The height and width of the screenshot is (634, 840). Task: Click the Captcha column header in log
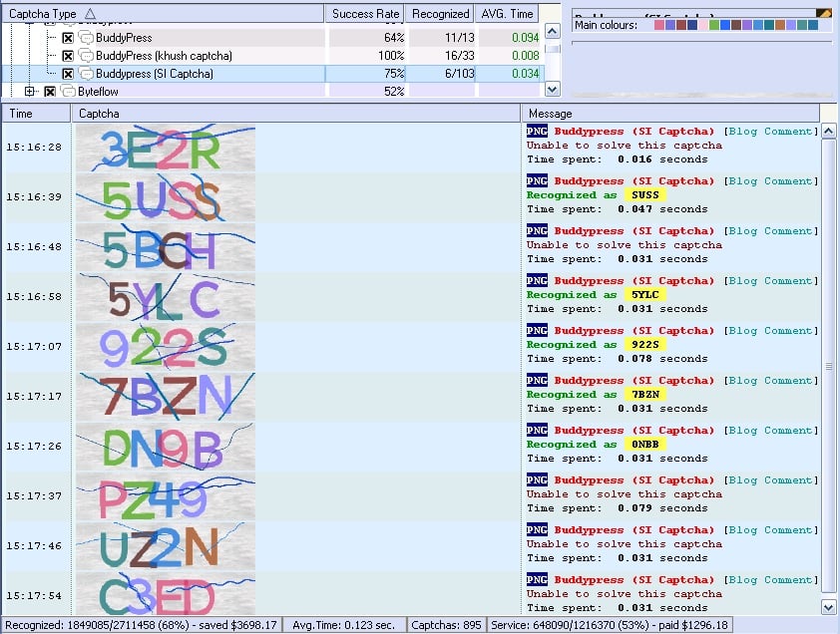(295, 114)
